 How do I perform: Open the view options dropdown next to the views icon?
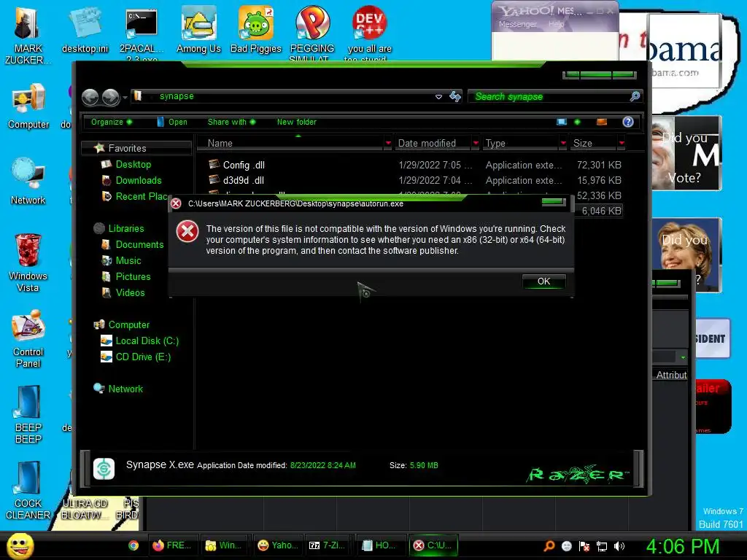pyautogui.click(x=578, y=122)
